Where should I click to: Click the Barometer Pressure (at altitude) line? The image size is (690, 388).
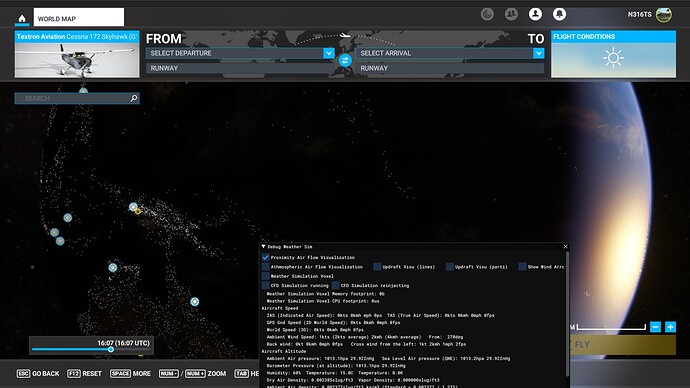tap(337, 366)
